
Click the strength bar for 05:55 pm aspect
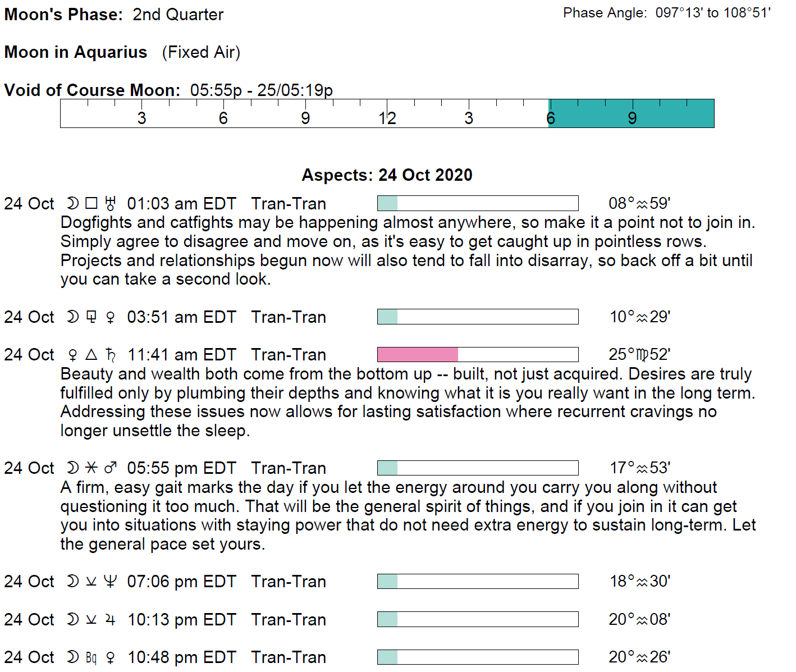click(478, 468)
